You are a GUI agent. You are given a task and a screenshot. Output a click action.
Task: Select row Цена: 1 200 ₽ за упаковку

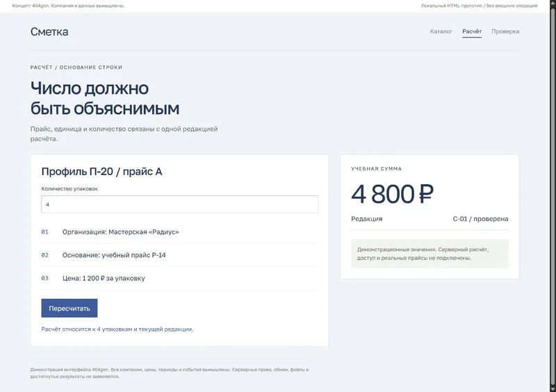tap(179, 278)
